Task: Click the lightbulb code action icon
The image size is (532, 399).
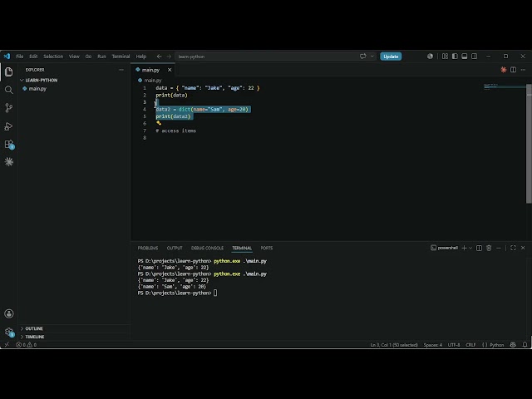Action: coord(159,123)
